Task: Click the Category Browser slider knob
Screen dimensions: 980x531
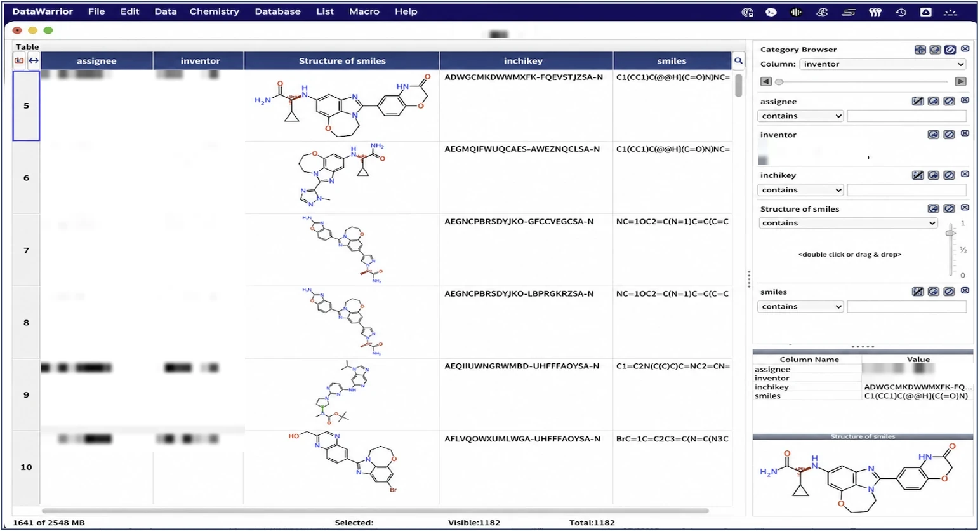Action: click(779, 82)
